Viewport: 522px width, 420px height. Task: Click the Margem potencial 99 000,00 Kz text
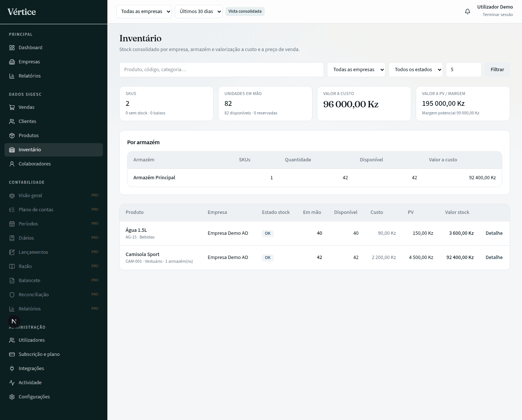451,113
